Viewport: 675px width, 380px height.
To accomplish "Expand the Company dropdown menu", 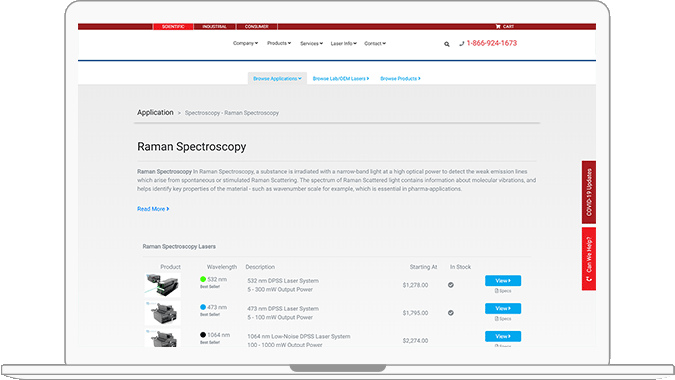I will point(245,43).
